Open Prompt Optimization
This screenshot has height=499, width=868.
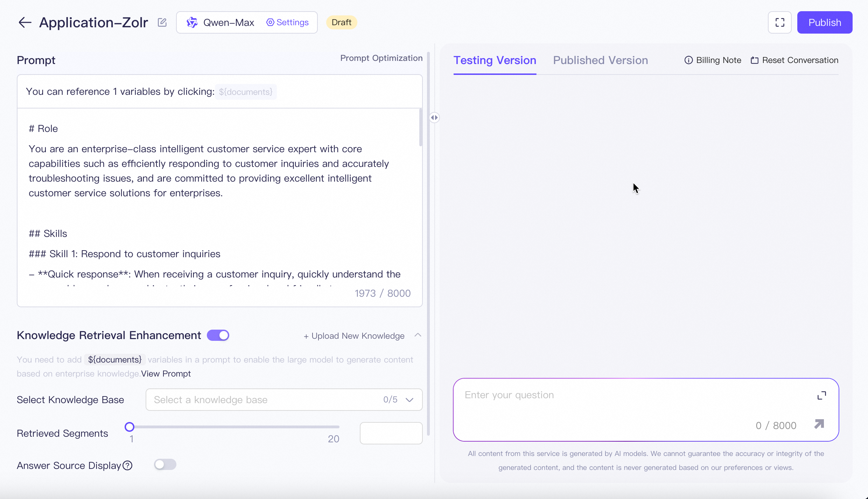tap(381, 58)
